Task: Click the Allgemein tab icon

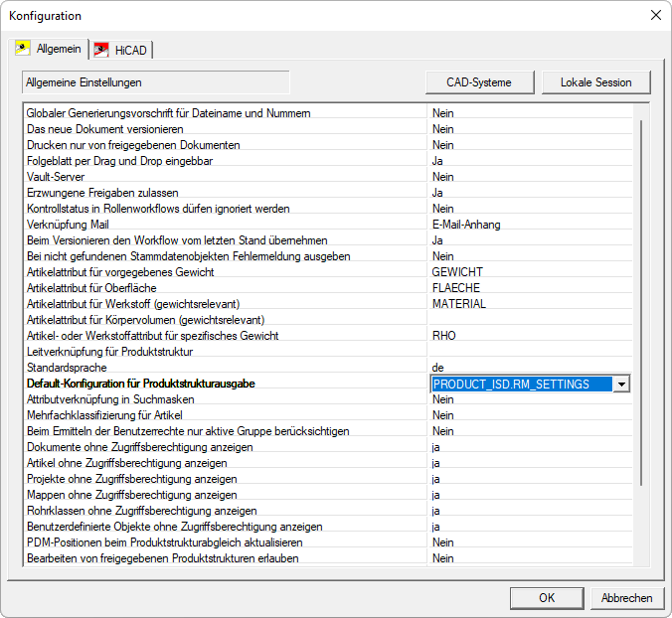Action: (x=22, y=49)
